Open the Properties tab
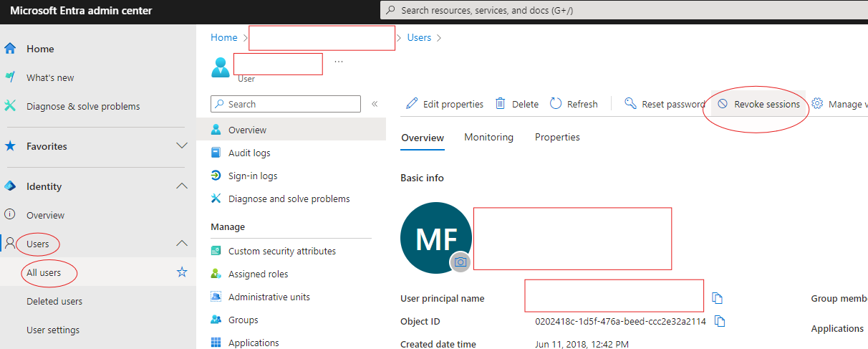Image resolution: width=868 pixels, height=349 pixels. tap(557, 137)
